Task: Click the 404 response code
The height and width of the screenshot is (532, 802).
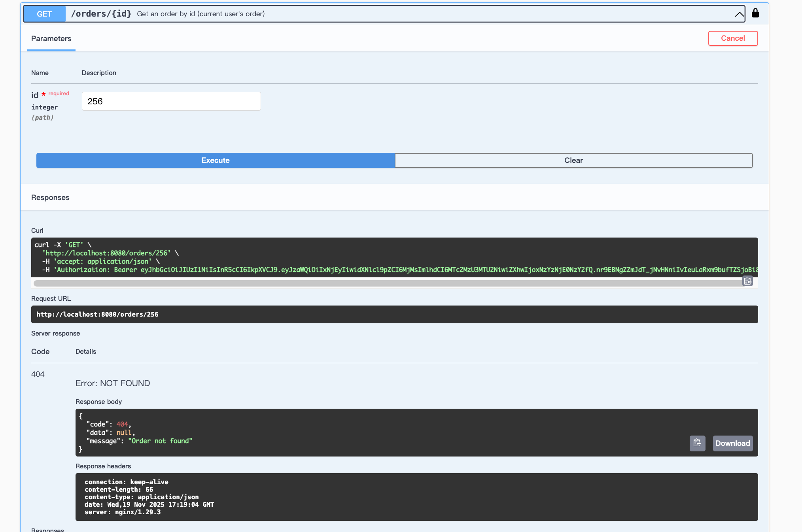Action: point(38,374)
